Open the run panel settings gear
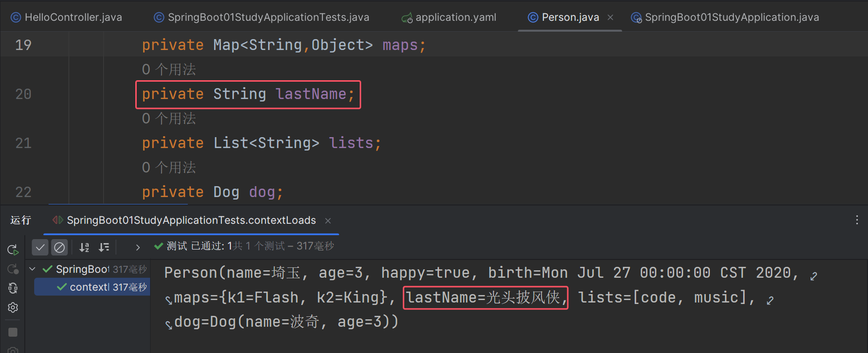The width and height of the screenshot is (868, 353). coord(13,307)
